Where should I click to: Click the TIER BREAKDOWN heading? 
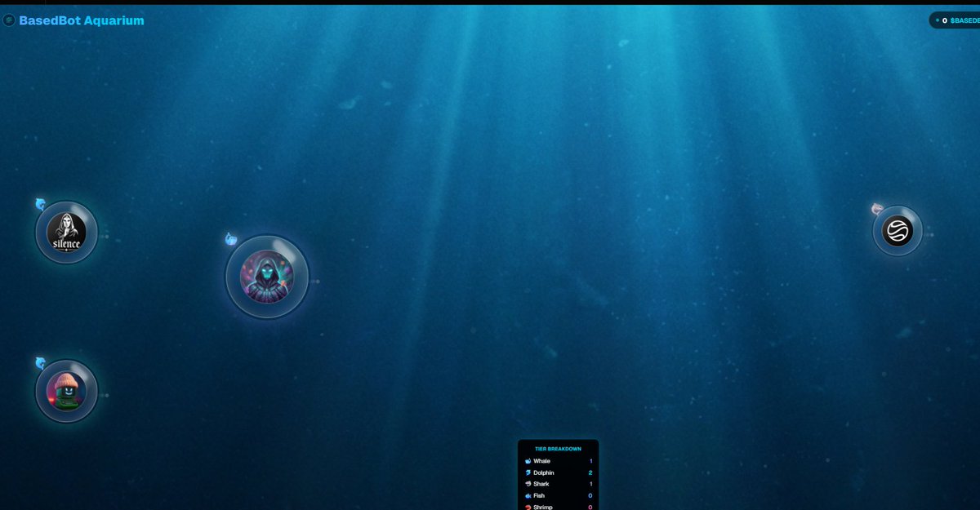point(558,449)
